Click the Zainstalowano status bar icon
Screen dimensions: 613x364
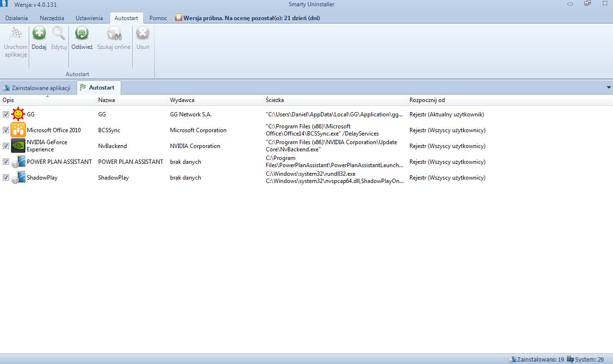pos(513,359)
